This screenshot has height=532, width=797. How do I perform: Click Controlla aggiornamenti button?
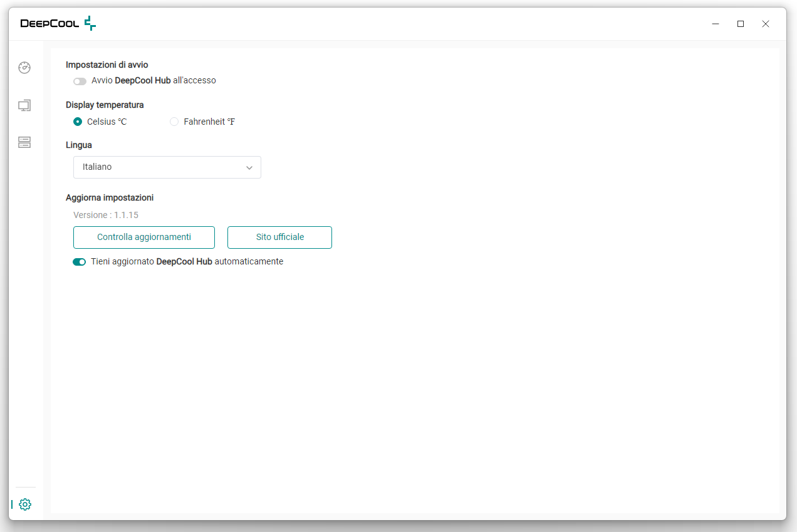144,237
